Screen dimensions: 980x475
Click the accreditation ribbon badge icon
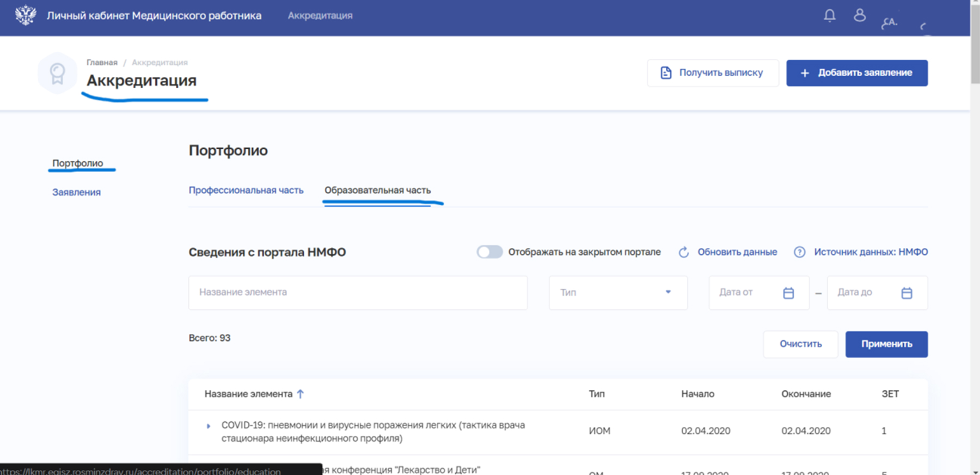tap(57, 74)
